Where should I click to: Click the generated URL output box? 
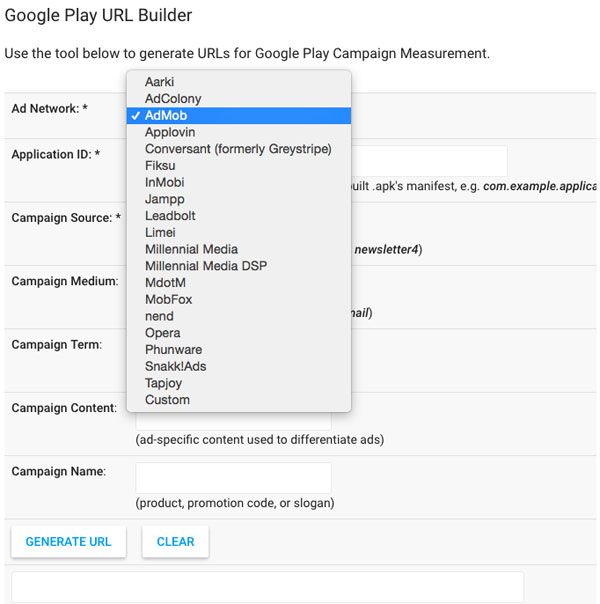tap(267, 587)
